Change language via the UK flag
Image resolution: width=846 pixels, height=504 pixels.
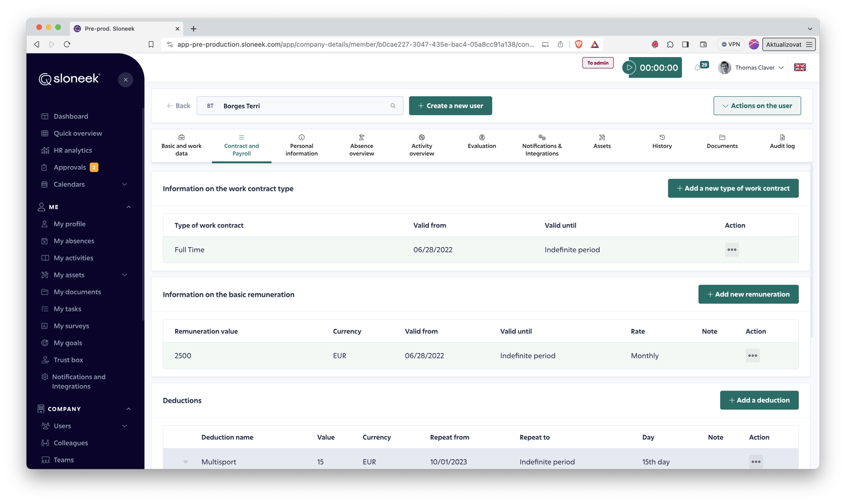click(x=799, y=67)
